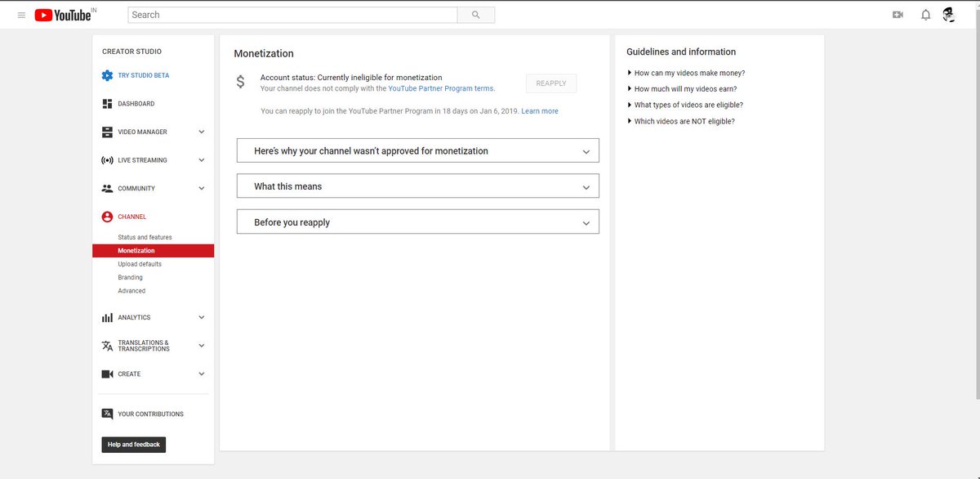Viewport: 980px width, 479px height.
Task: Click the Dashboard icon
Action: click(x=107, y=104)
